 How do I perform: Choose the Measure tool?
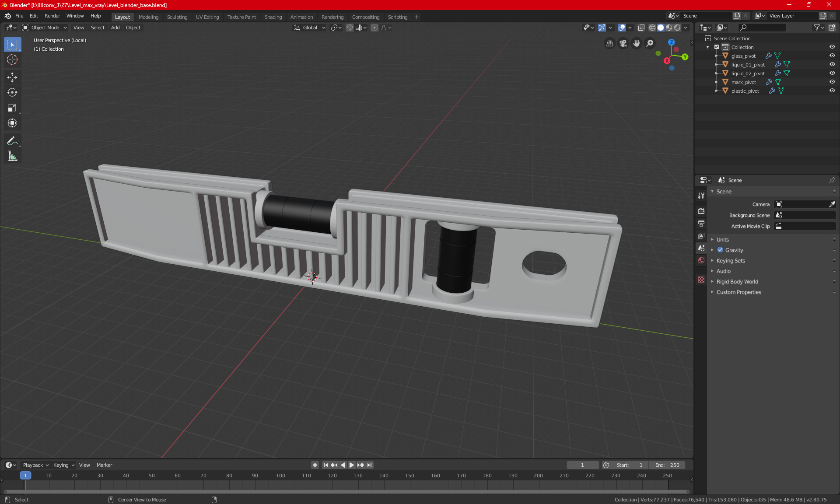pos(12,156)
